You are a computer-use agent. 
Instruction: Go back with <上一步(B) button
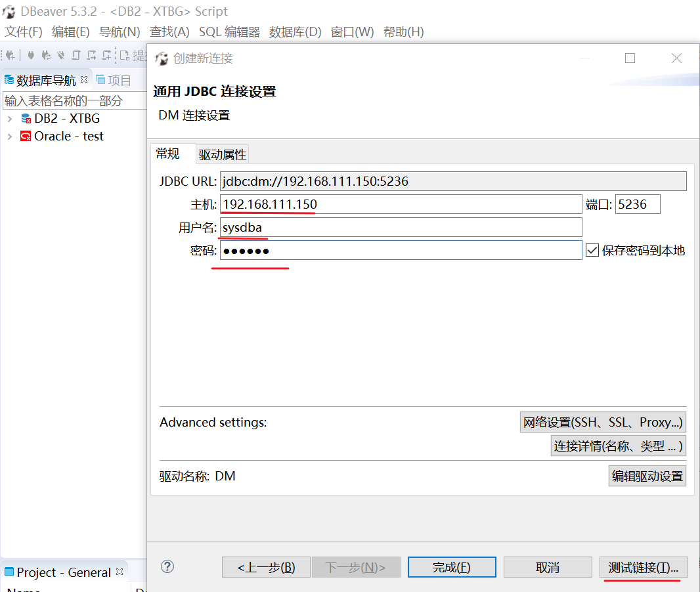click(x=266, y=568)
